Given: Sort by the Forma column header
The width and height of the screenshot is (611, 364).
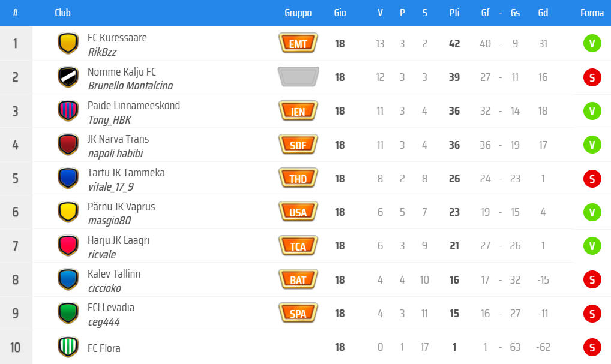Looking at the screenshot, I should coord(592,13).
